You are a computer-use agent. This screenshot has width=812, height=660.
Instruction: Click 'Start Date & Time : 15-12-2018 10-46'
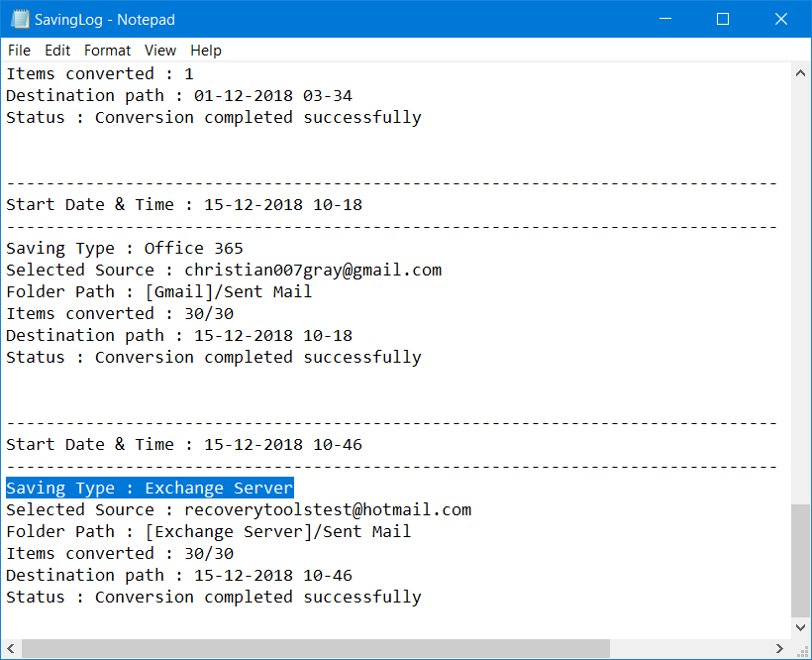point(184,445)
